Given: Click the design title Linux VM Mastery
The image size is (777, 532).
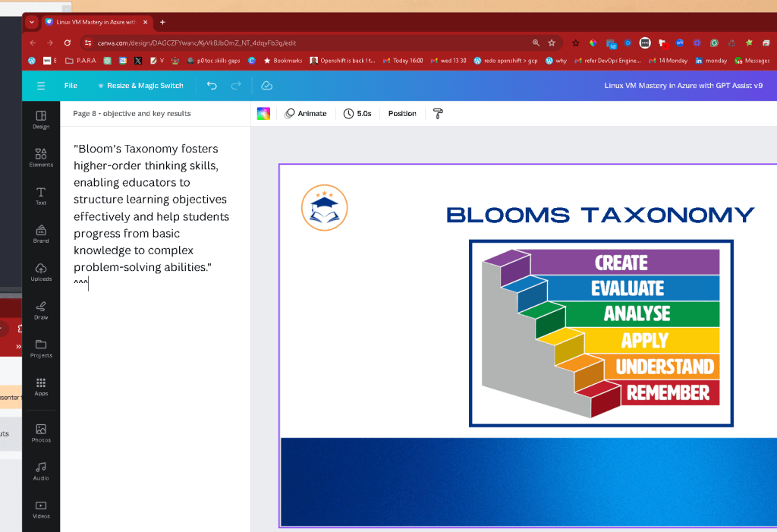Looking at the screenshot, I should [x=684, y=86].
